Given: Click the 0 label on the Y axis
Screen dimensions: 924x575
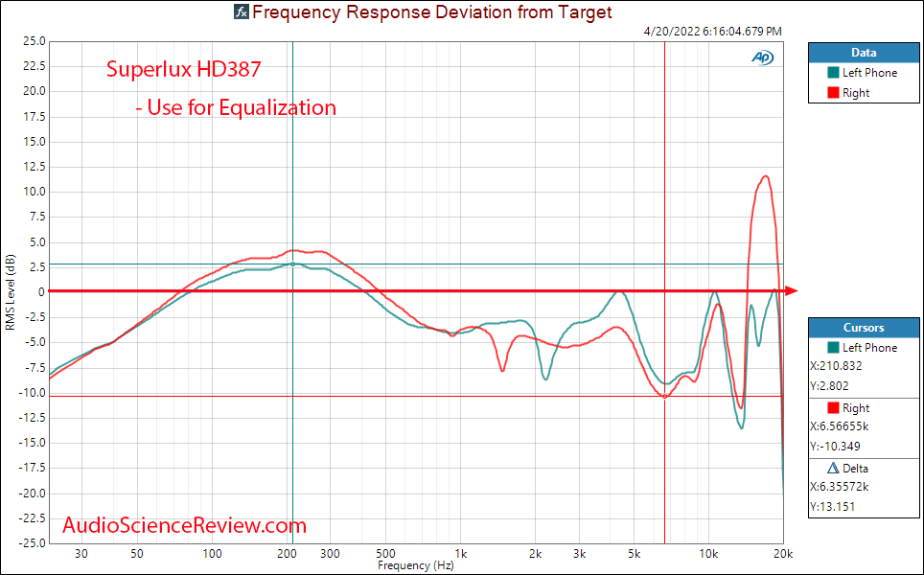Looking at the screenshot, I should 42,292.
